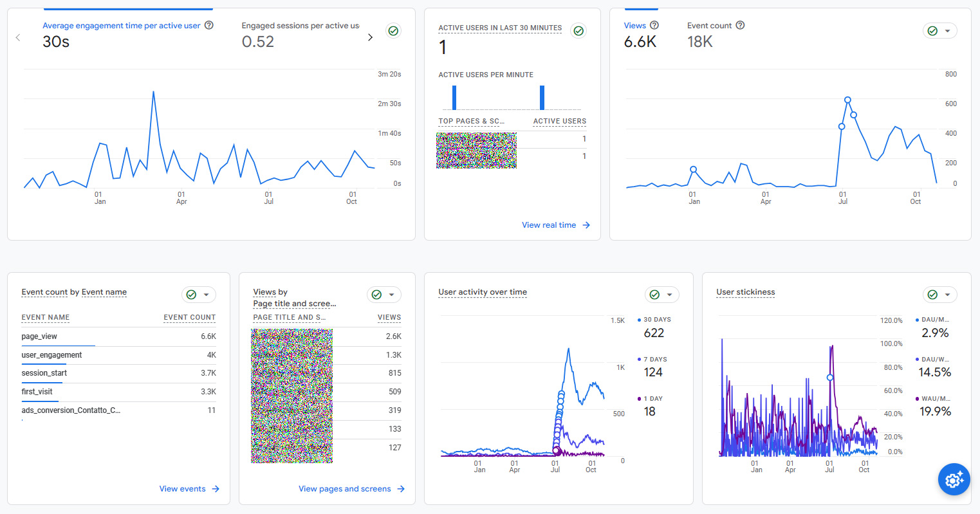Open status dropdown in User stickiness card
980x514 pixels.
pos(940,295)
